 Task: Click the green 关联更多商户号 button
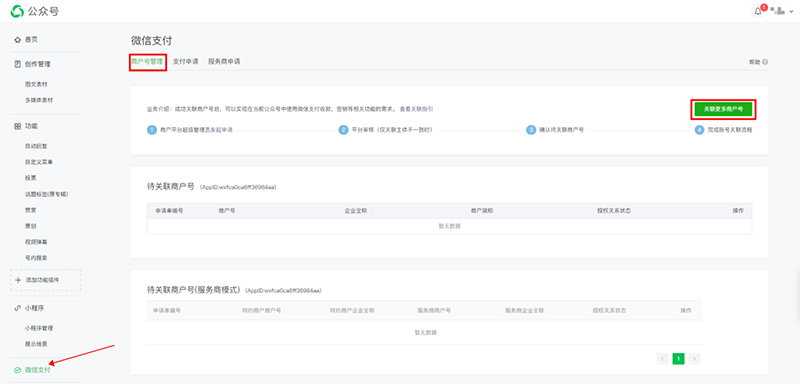(x=723, y=109)
